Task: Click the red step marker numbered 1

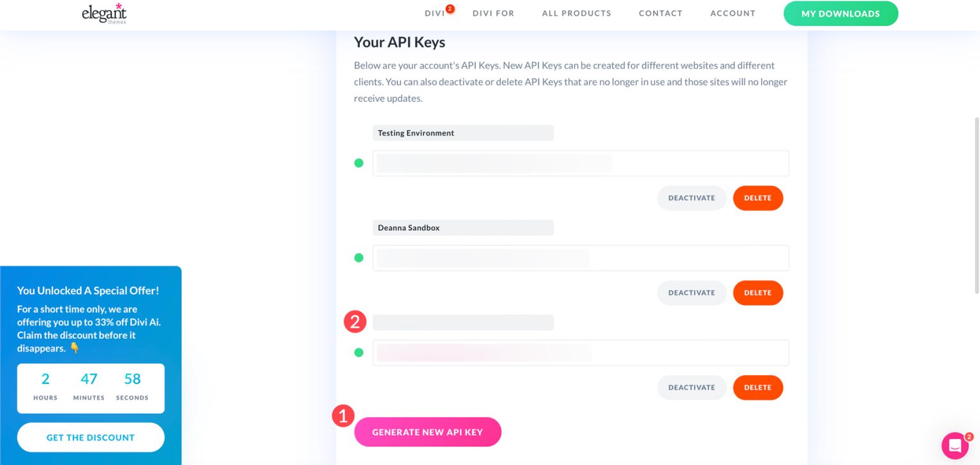Action: [x=343, y=416]
